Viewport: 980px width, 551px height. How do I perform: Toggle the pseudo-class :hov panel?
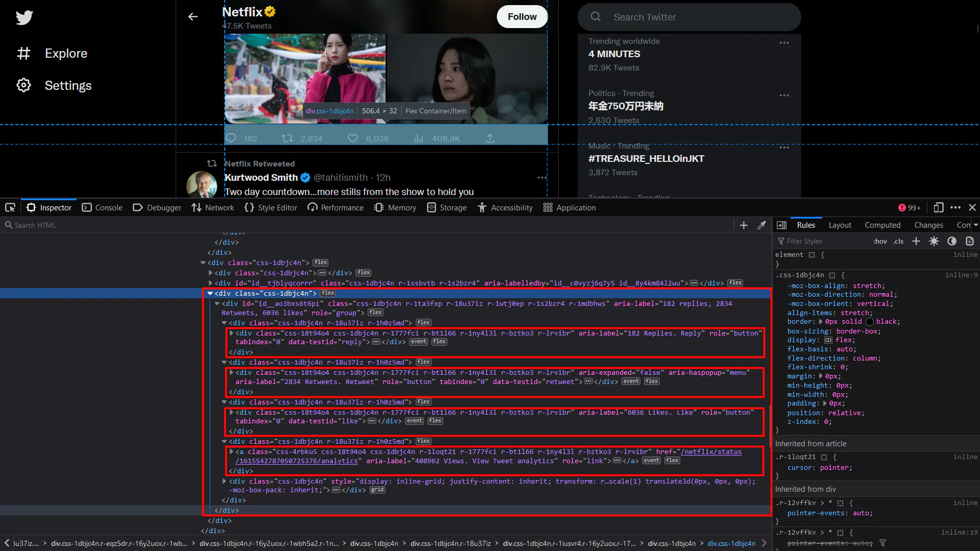click(x=880, y=241)
